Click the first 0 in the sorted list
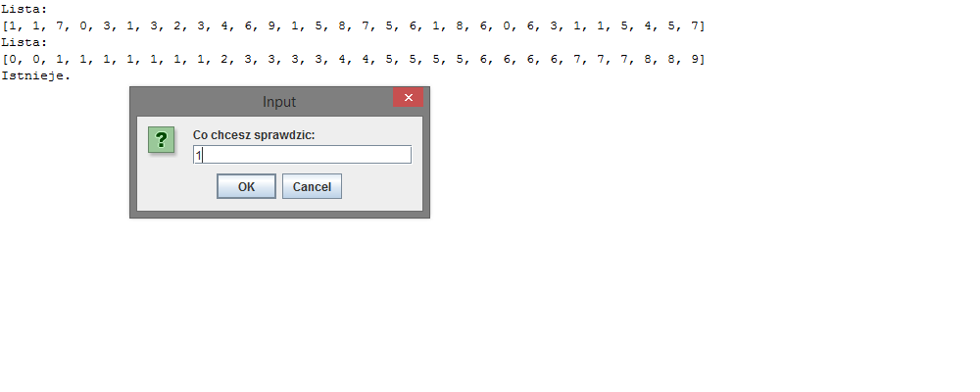Screen dimensions: 980x392 click(13, 59)
